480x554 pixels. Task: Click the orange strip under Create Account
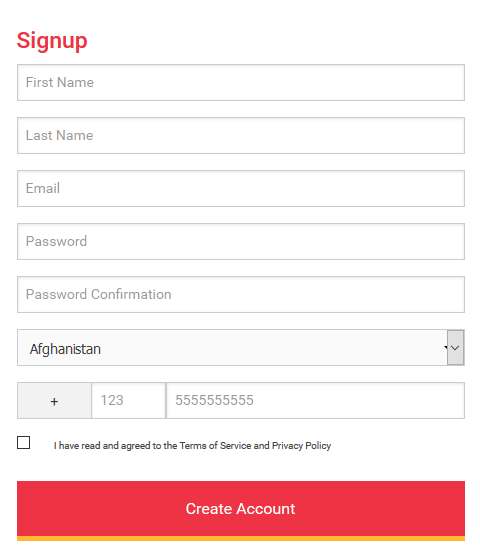(241, 538)
